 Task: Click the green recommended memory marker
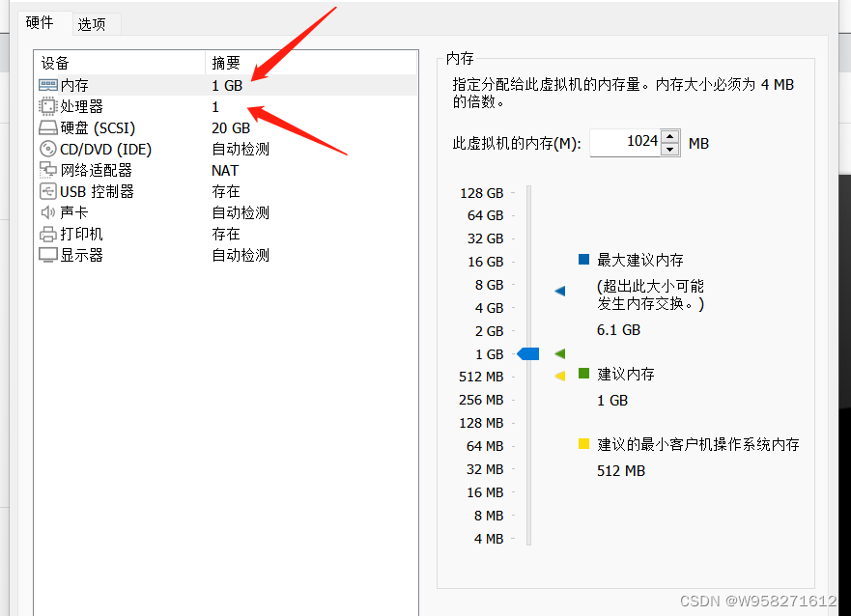click(x=560, y=354)
